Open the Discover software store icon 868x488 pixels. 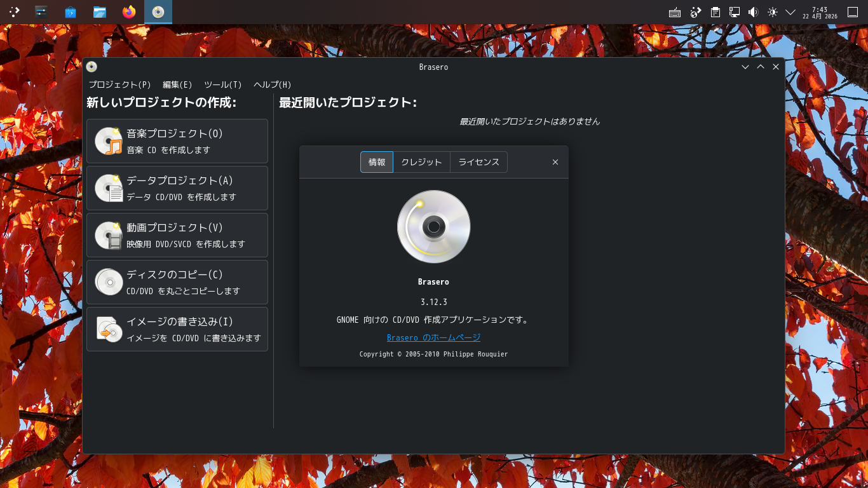[x=71, y=11]
